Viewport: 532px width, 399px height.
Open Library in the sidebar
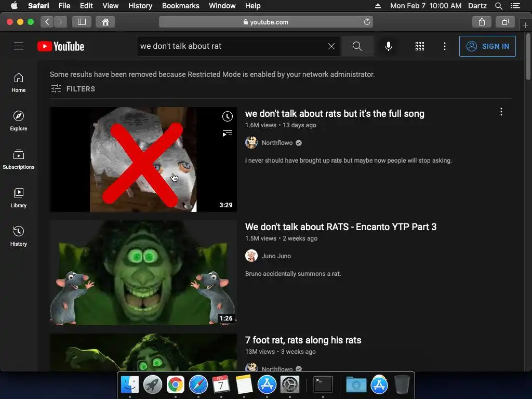click(x=19, y=197)
